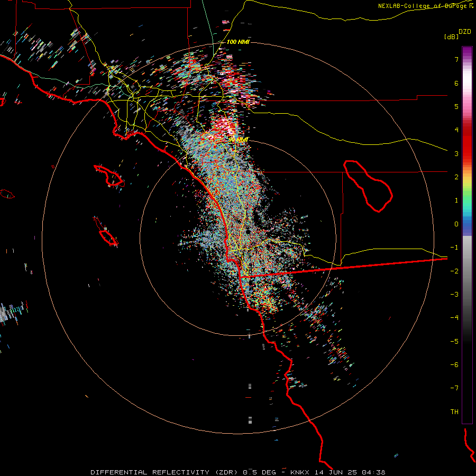The image size is (476, 476).
Task: Click the legend value -2
Action: point(454,271)
